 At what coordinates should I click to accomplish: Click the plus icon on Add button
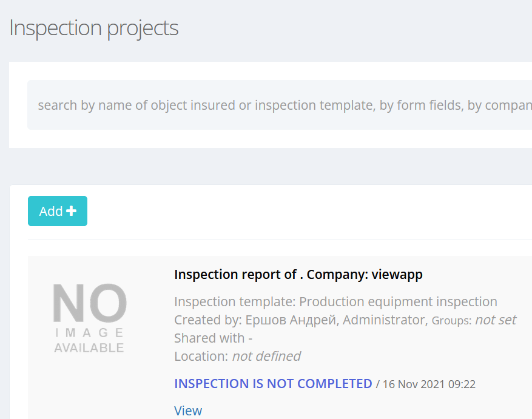pyautogui.click(x=72, y=211)
